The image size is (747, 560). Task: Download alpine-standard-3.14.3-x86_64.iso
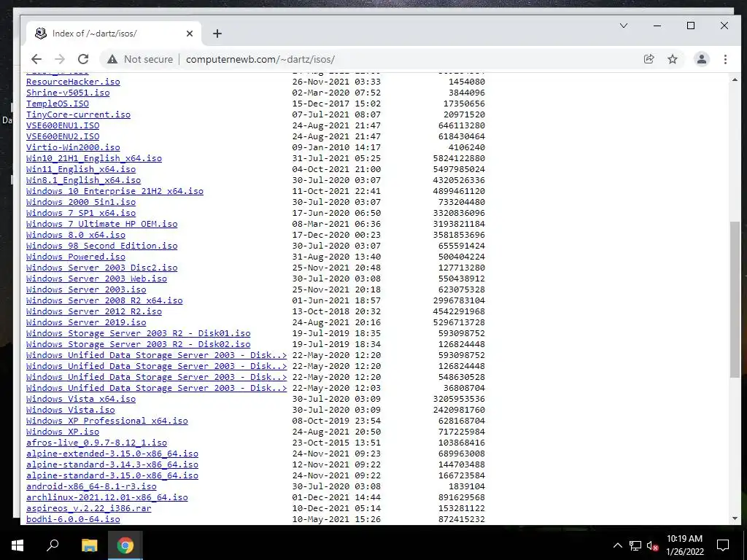pyautogui.click(x=112, y=464)
